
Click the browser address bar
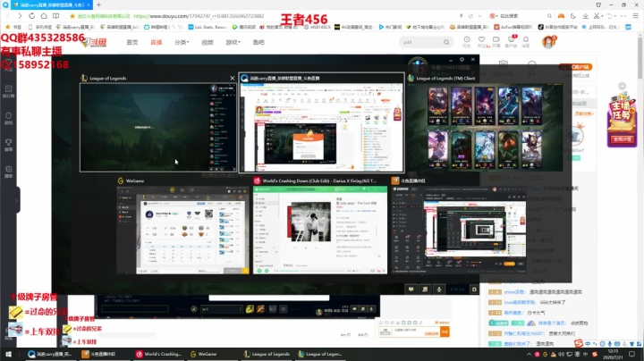[263, 16]
